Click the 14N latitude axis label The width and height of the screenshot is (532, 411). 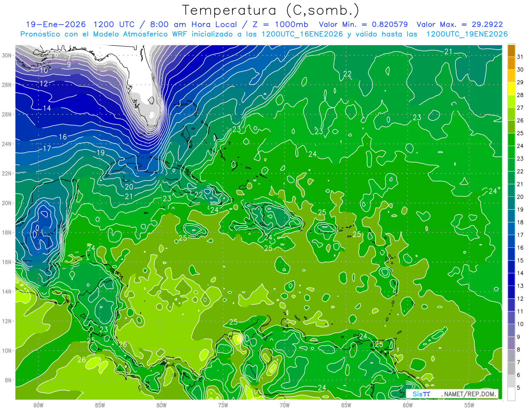click(x=7, y=292)
